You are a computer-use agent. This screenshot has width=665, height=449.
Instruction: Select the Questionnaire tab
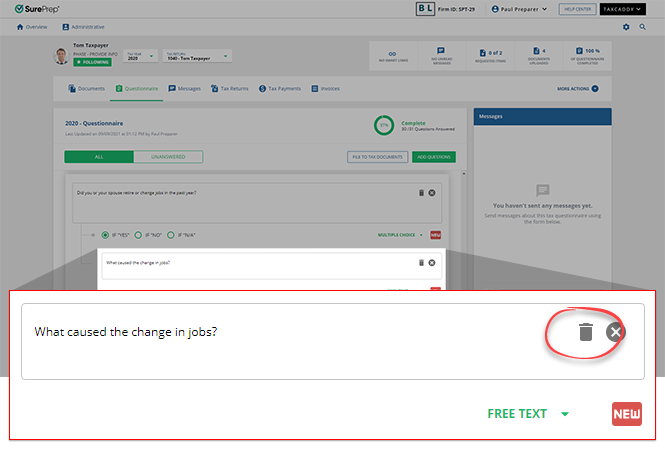(137, 89)
